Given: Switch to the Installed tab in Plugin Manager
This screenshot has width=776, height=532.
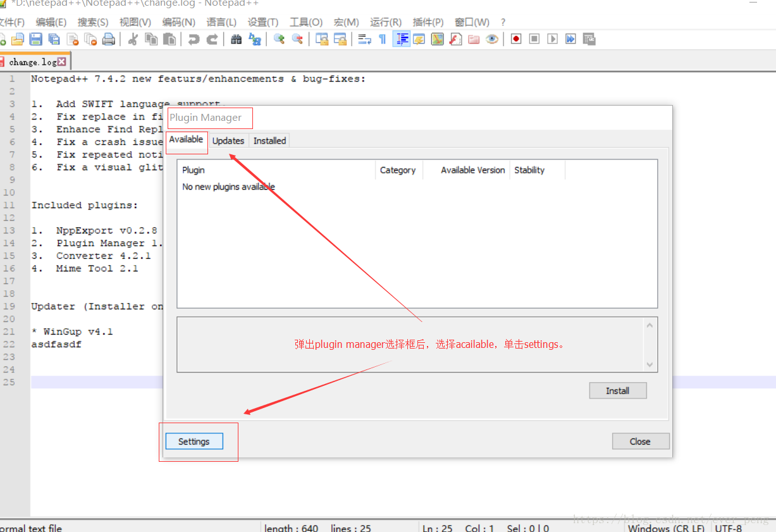Looking at the screenshot, I should coord(270,141).
